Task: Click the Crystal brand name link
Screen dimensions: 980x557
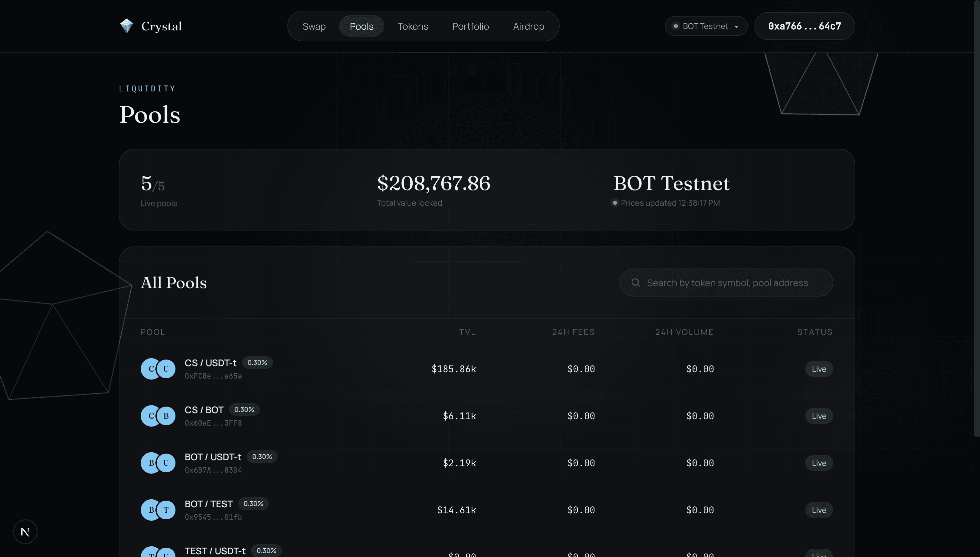Action: pyautogui.click(x=161, y=26)
